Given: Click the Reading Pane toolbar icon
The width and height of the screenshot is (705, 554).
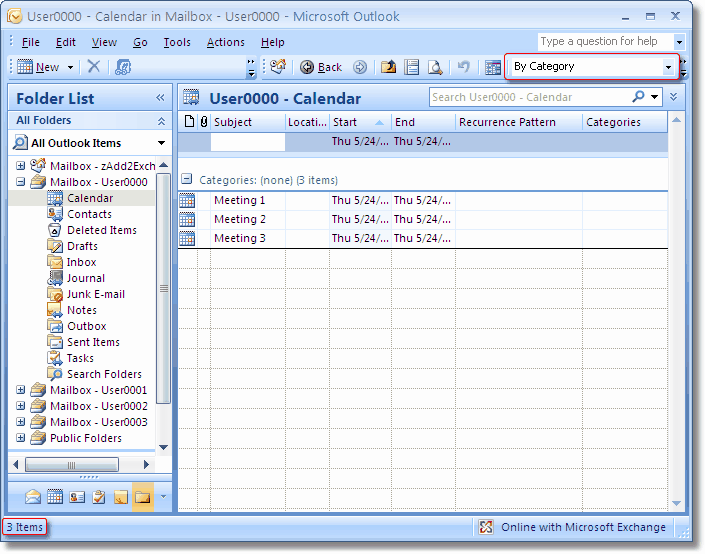Looking at the screenshot, I should pyautogui.click(x=411, y=67).
